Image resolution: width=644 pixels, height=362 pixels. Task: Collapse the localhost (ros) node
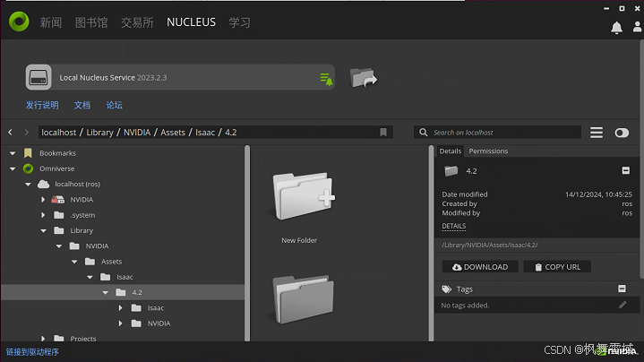(28, 185)
